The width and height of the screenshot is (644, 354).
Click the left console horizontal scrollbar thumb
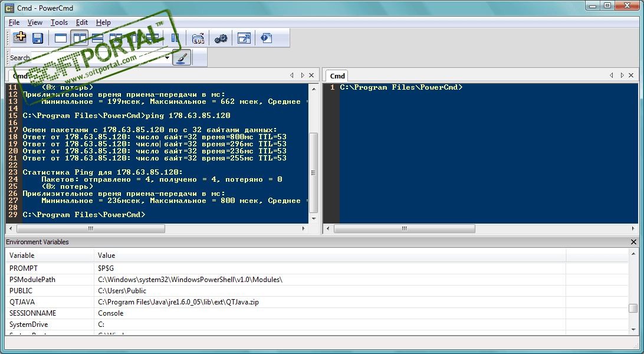(x=90, y=228)
